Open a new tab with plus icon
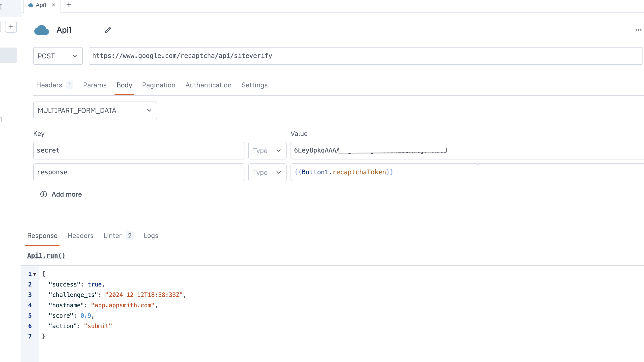The width and height of the screenshot is (644, 362). (x=69, y=5)
